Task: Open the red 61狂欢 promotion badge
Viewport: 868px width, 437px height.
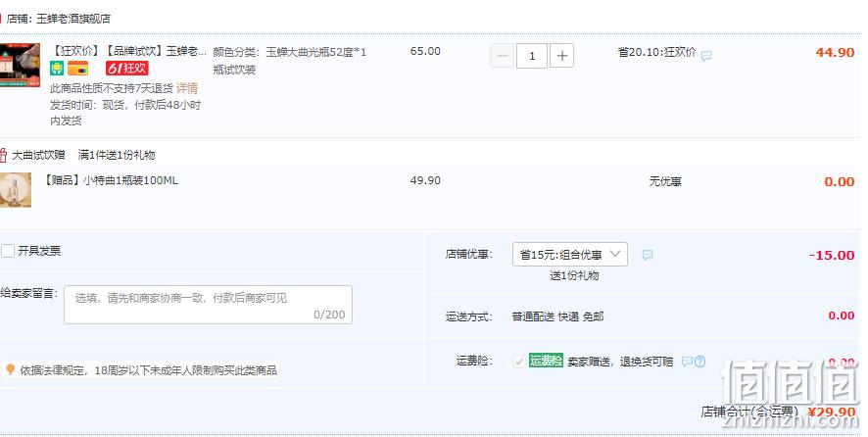Action: coord(127,69)
